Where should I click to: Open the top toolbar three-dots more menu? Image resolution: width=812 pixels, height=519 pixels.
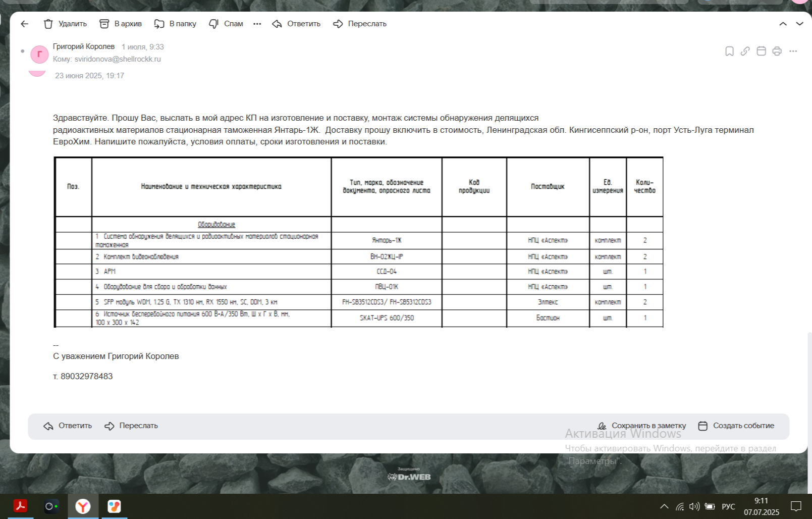257,24
